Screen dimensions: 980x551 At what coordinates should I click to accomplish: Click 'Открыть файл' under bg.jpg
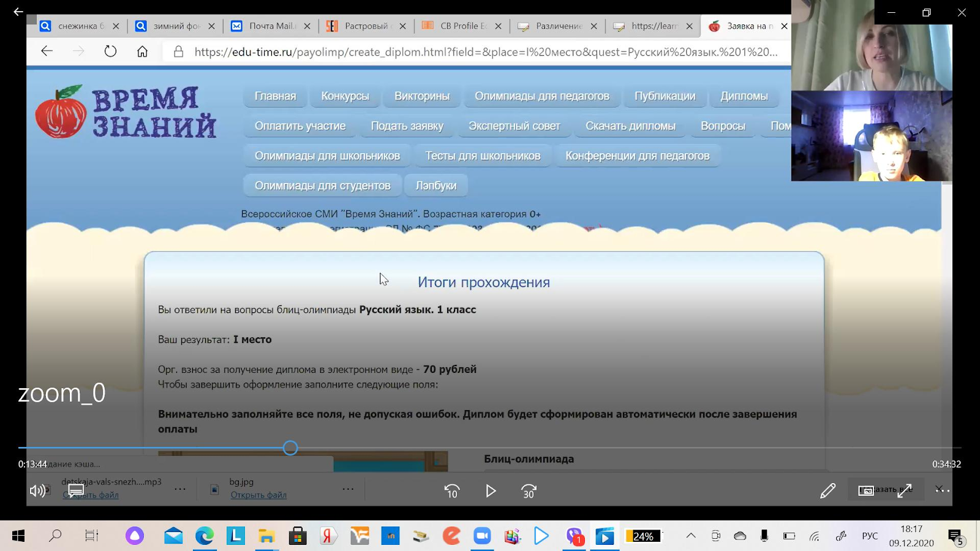[x=258, y=495]
